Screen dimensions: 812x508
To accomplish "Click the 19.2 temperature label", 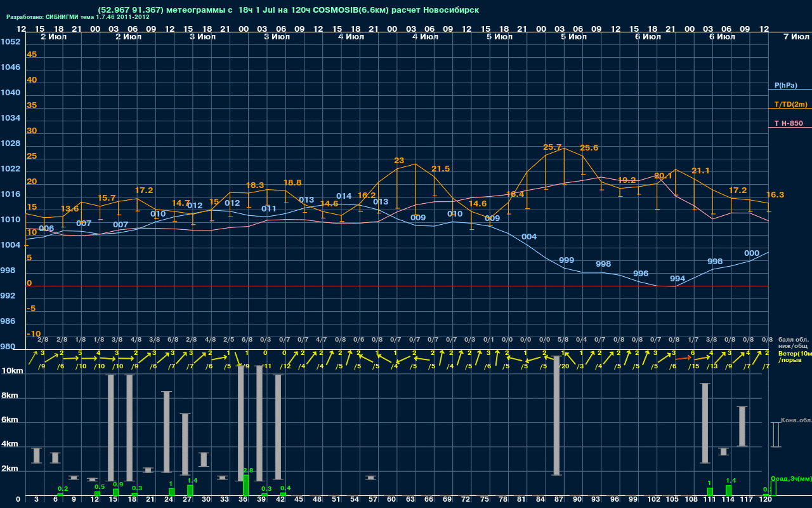I will 626,180.
